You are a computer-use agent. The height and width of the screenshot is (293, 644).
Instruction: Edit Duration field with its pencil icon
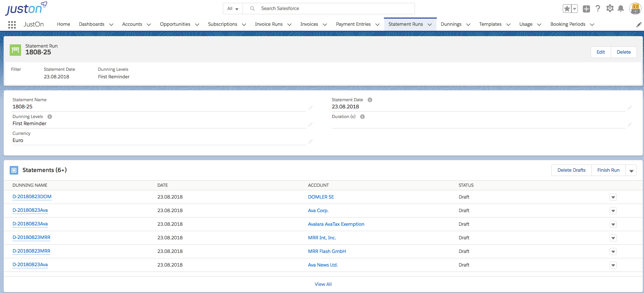tap(630, 124)
